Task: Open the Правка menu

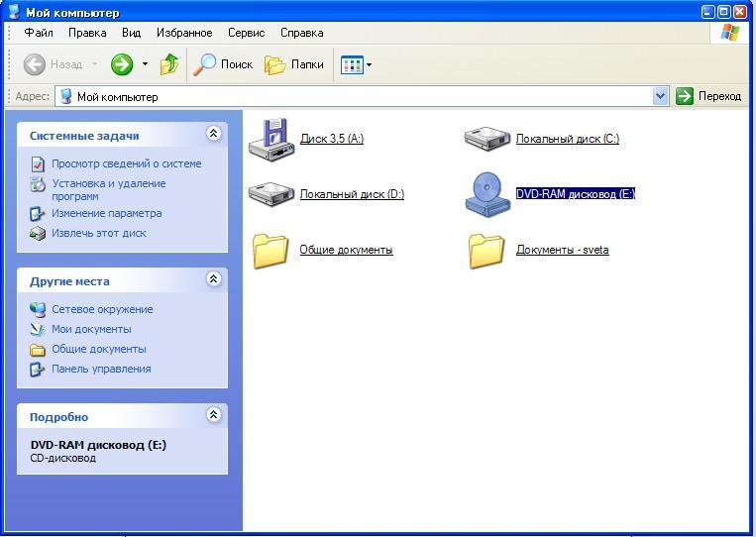Action: tap(87, 33)
